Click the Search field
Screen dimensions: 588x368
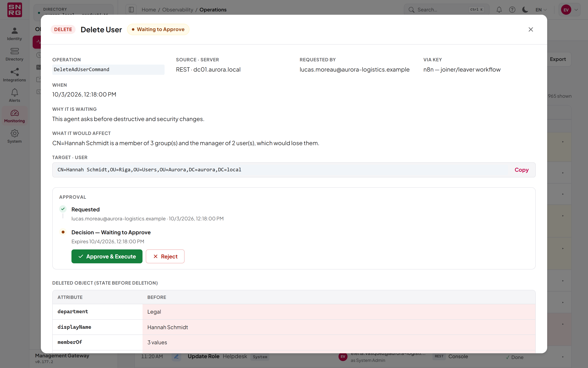pyautogui.click(x=447, y=10)
